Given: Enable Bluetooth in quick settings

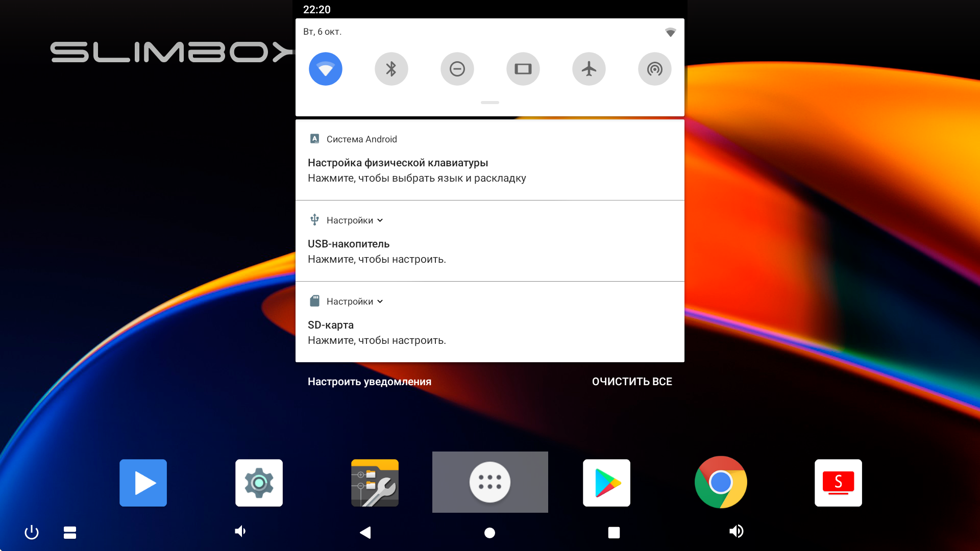Looking at the screenshot, I should [x=391, y=69].
